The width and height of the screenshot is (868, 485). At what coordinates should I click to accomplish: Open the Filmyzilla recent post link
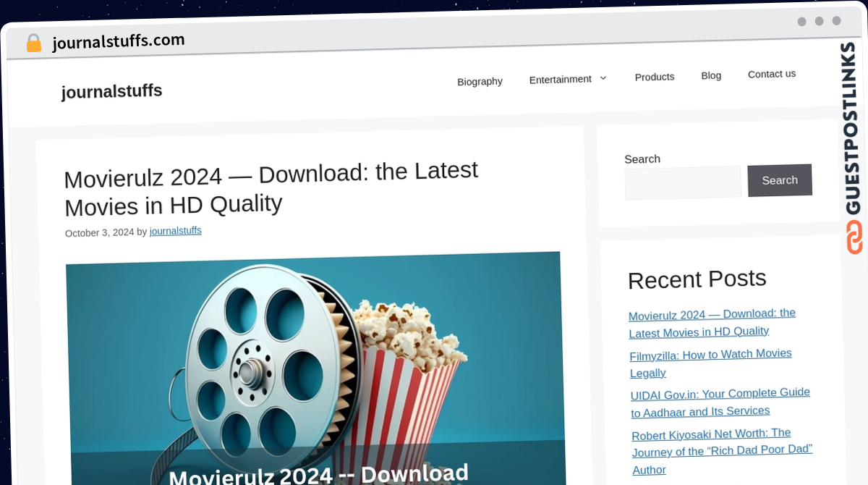(x=711, y=363)
